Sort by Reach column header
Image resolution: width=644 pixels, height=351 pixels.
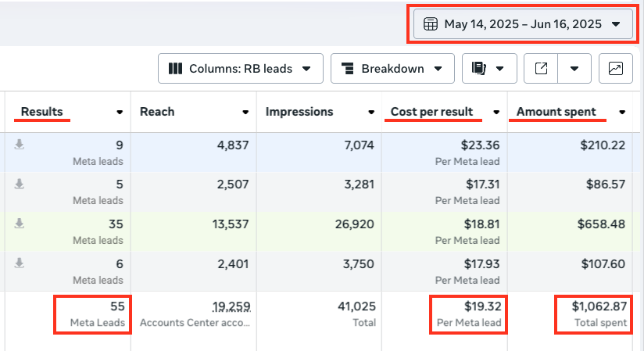tap(156, 112)
